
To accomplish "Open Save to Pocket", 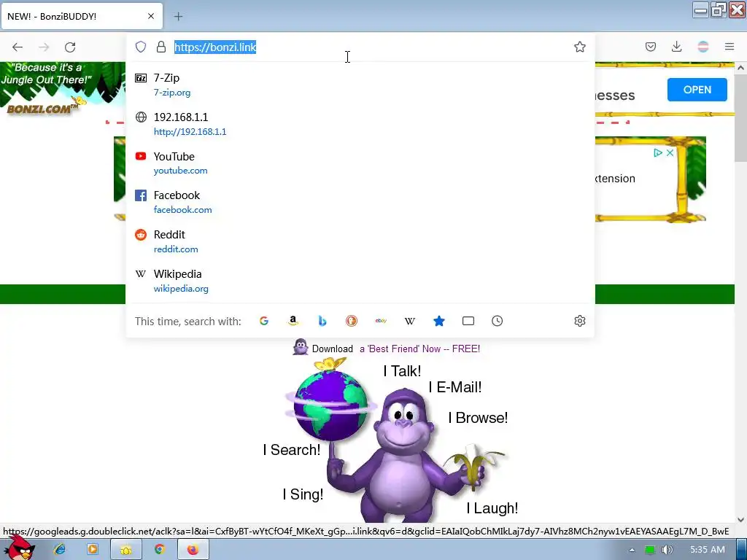I will 651,47.
